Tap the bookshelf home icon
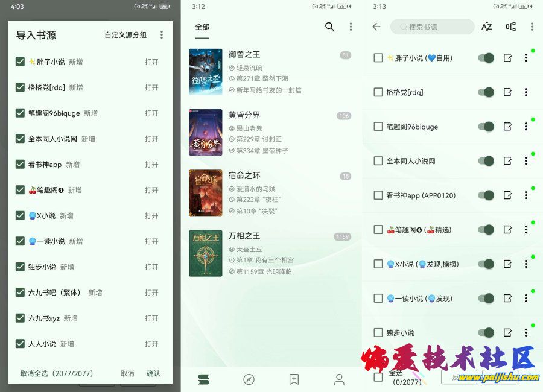Image resolution: width=543 pixels, height=392 pixels. [x=204, y=379]
